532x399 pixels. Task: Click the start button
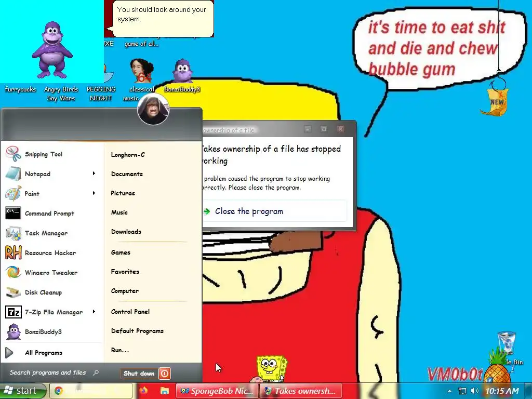tap(22, 391)
